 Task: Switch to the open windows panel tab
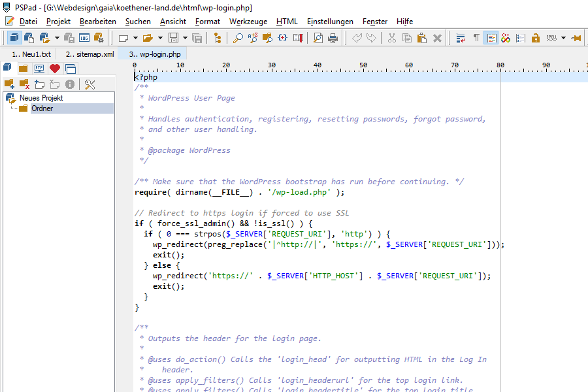pyautogui.click(x=71, y=69)
